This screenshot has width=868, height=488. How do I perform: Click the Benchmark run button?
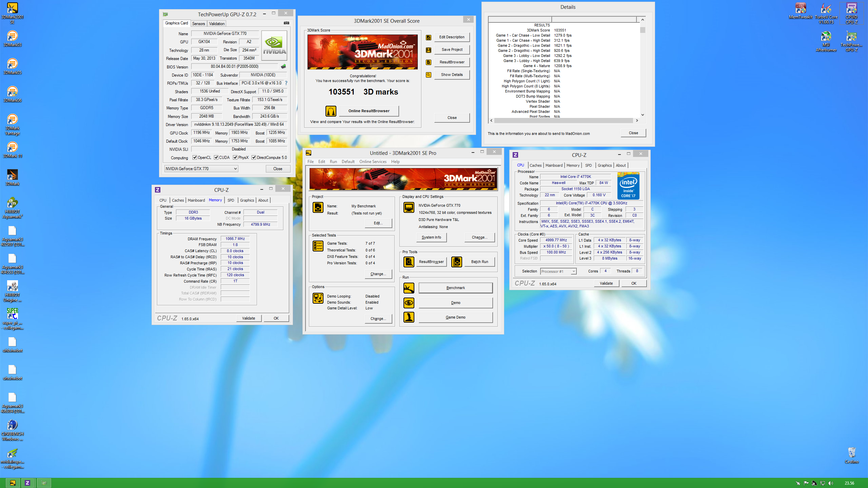click(x=455, y=288)
